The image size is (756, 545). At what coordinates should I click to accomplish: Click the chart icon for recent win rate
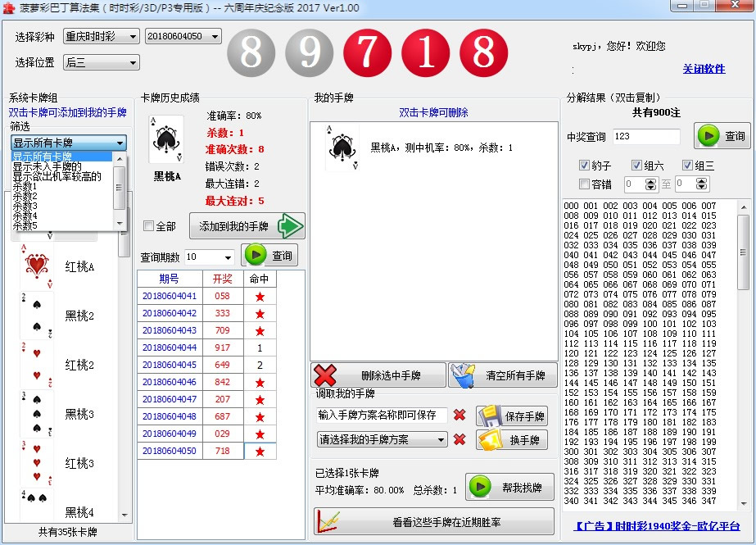(329, 522)
